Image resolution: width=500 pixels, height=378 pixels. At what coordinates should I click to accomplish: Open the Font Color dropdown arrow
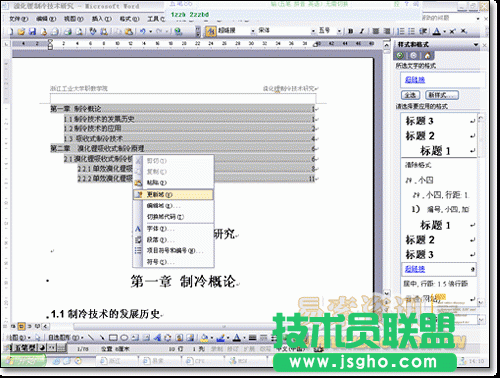pyautogui.click(x=444, y=32)
